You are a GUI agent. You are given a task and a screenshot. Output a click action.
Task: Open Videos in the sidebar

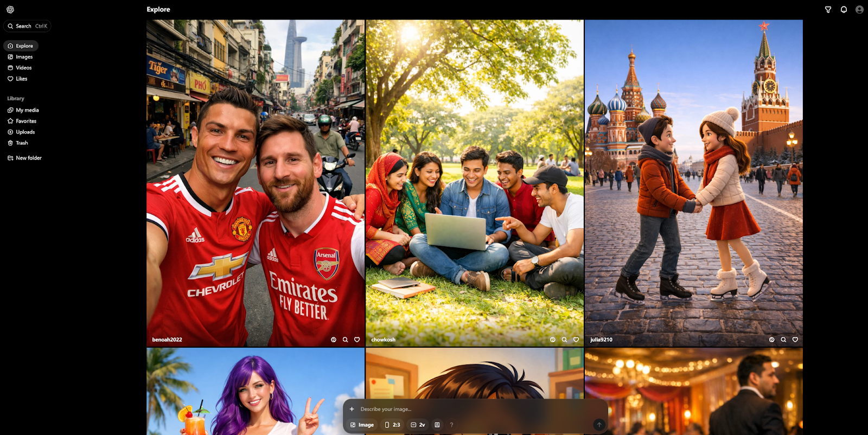pos(23,68)
